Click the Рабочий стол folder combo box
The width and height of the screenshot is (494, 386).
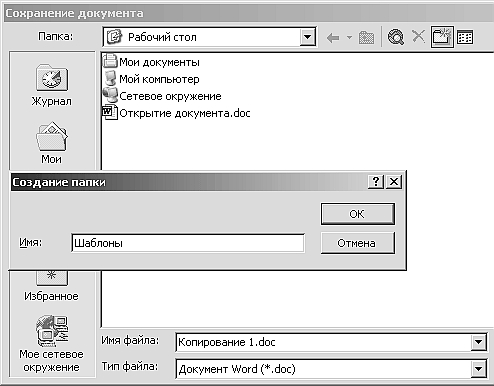(209, 37)
